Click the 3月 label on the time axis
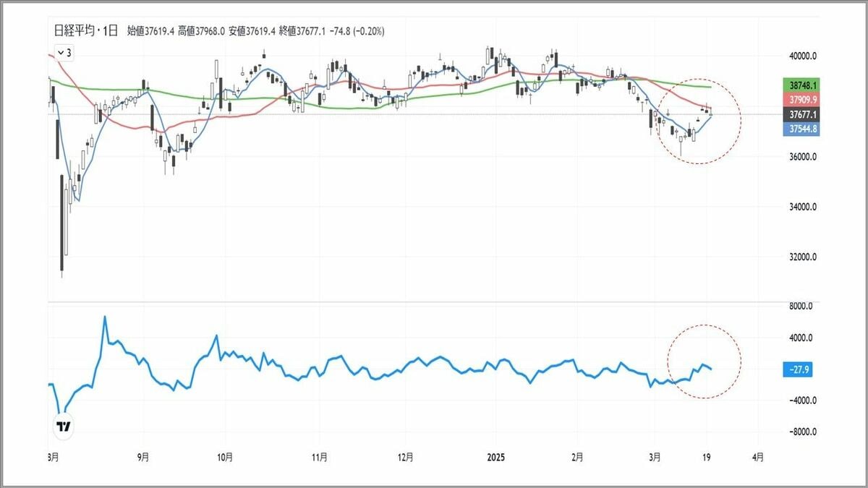The height and width of the screenshot is (488, 868). pos(655,457)
